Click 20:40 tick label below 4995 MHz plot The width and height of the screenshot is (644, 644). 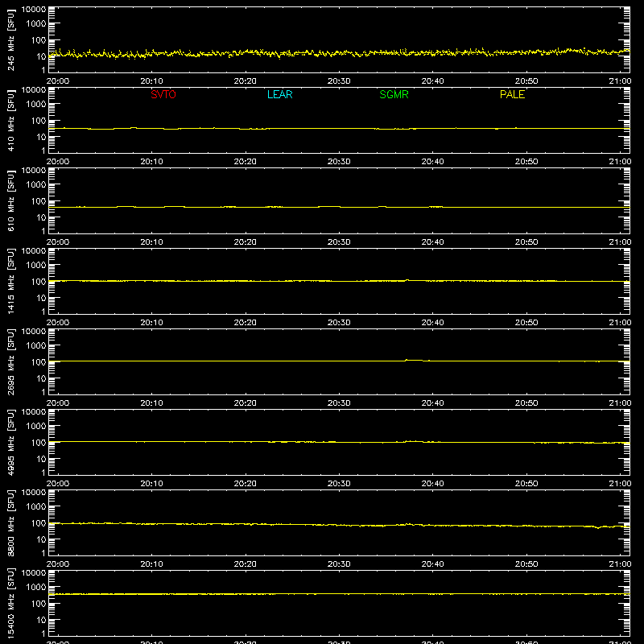[x=432, y=484]
